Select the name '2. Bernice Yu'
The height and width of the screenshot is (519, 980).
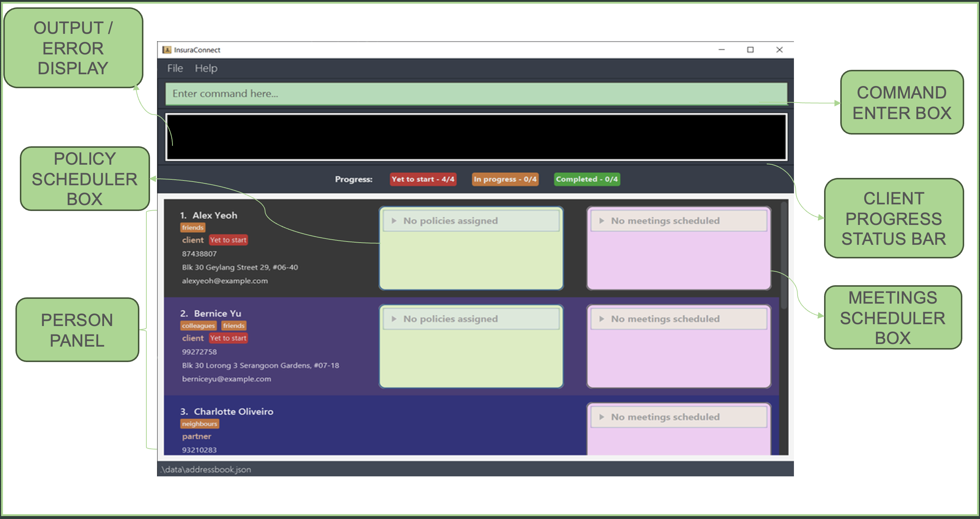[210, 314]
